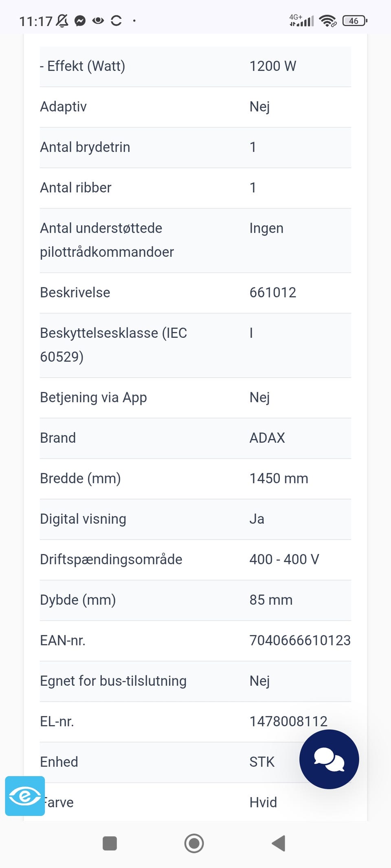
Task: Tap the muted bell notification icon
Action: click(x=62, y=21)
